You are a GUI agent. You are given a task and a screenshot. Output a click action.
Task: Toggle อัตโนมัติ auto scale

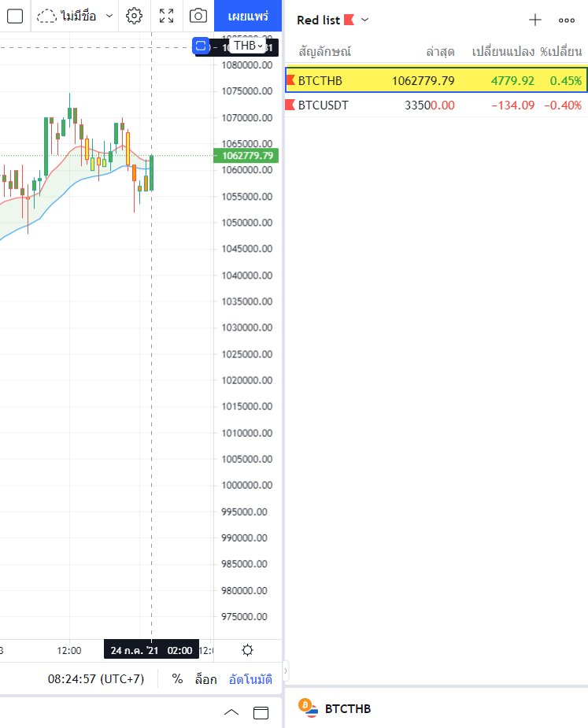point(250,679)
